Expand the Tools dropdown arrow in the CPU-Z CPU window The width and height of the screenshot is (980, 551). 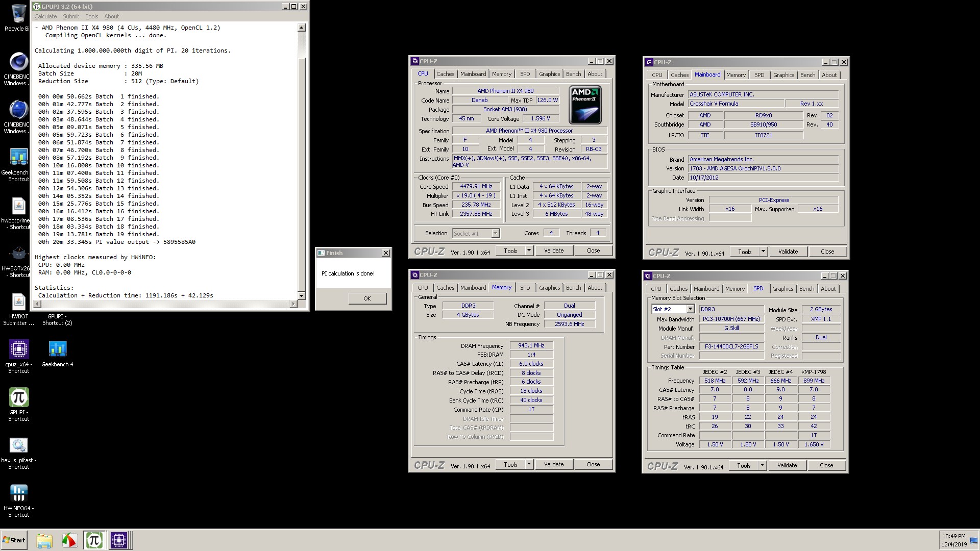529,251
